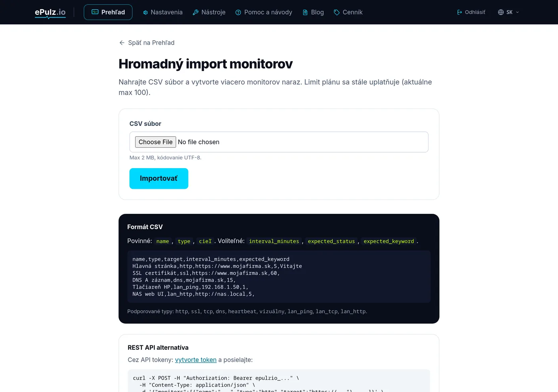Click the Importovať button
558x392 pixels.
(159, 178)
